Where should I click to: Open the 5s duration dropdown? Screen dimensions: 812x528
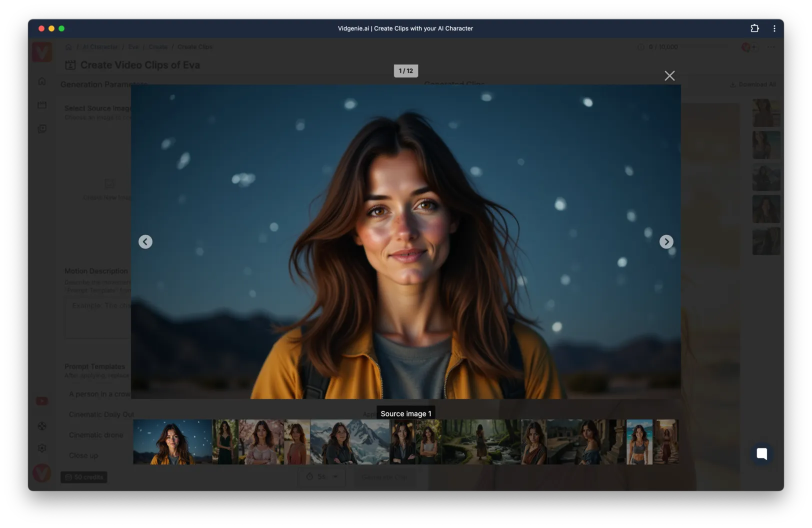tap(322, 477)
